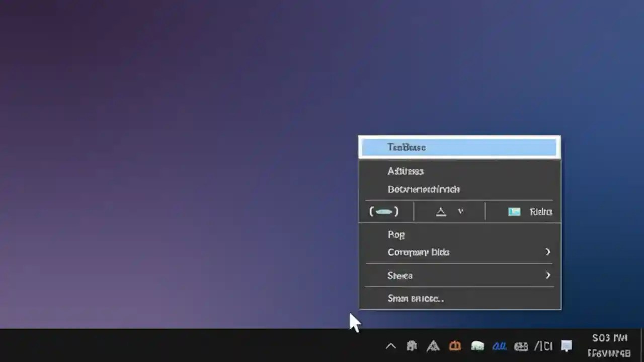The width and height of the screenshot is (644, 362).
Task: Open the gray shield icon in the tray
Action: (x=411, y=346)
